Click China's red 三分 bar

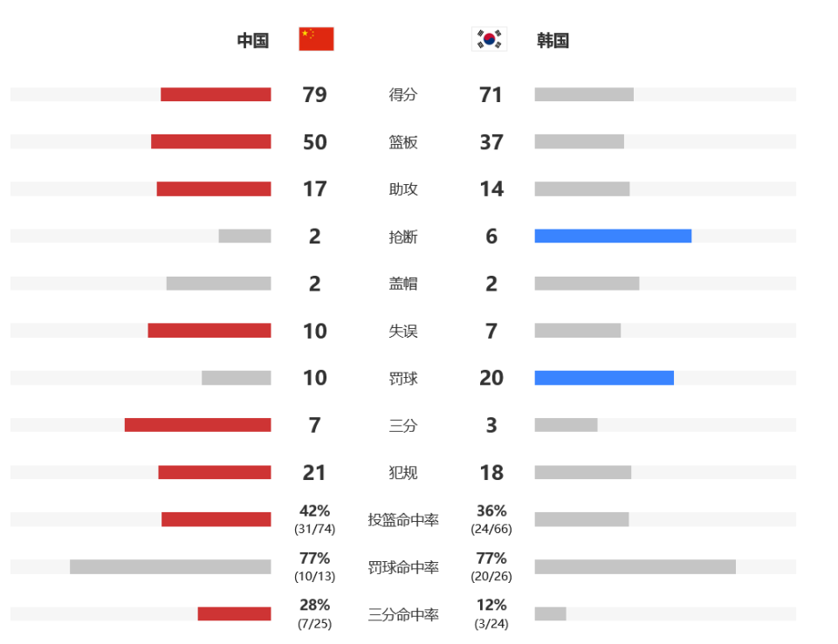tap(198, 425)
